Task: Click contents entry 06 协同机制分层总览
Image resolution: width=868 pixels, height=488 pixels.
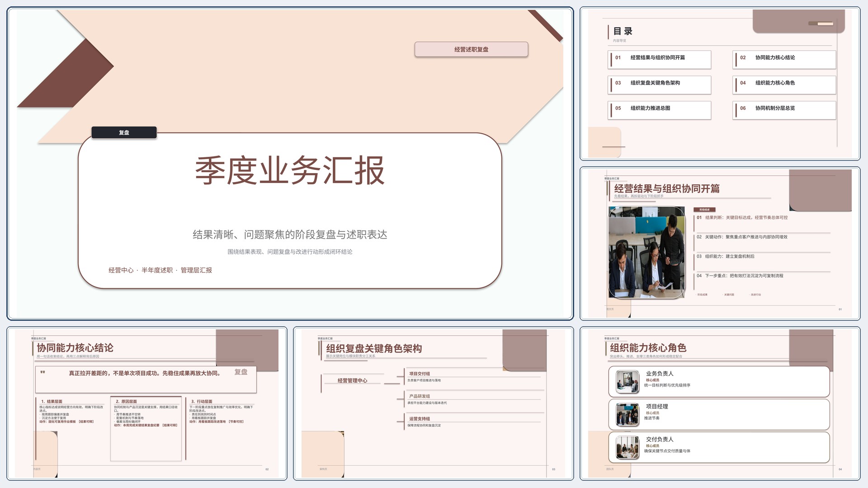Action: click(x=784, y=110)
